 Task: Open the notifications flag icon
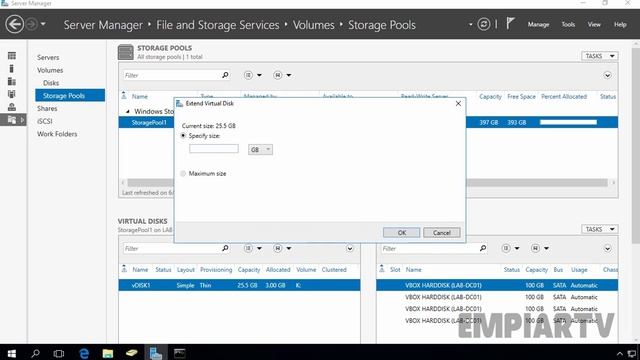click(510, 23)
